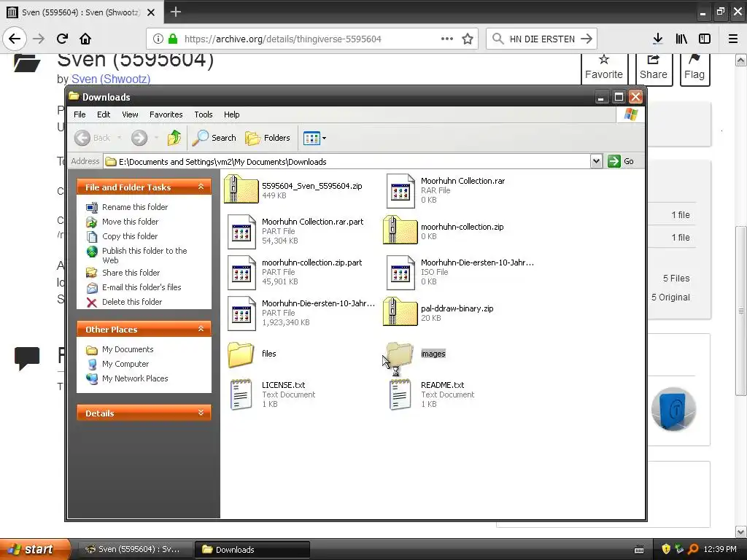The image size is (747, 560).
Task: Click E-mail this folder's files
Action: coord(142,287)
